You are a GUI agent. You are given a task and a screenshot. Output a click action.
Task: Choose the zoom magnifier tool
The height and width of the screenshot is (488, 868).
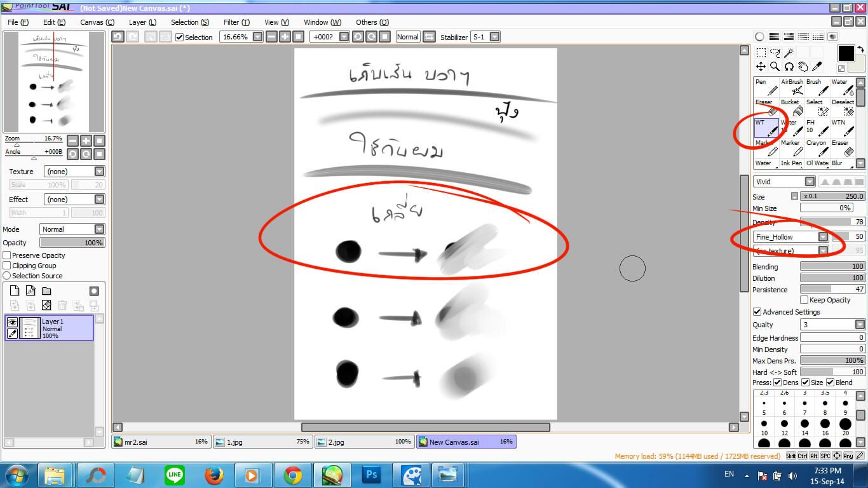(775, 66)
